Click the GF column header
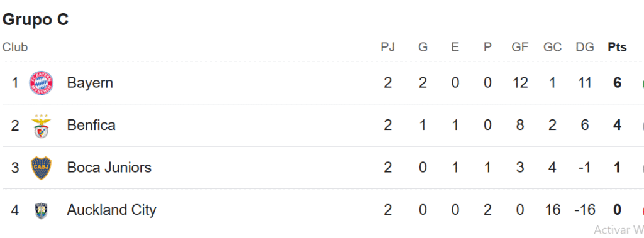 point(520,48)
